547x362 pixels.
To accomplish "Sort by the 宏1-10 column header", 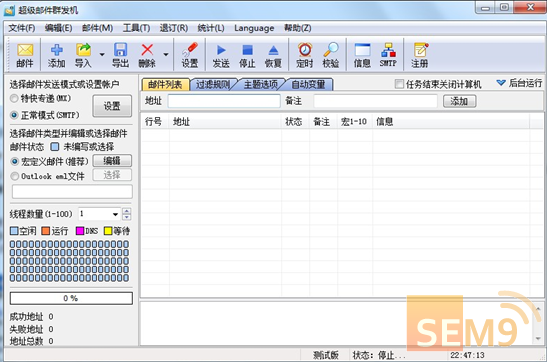I will point(355,121).
